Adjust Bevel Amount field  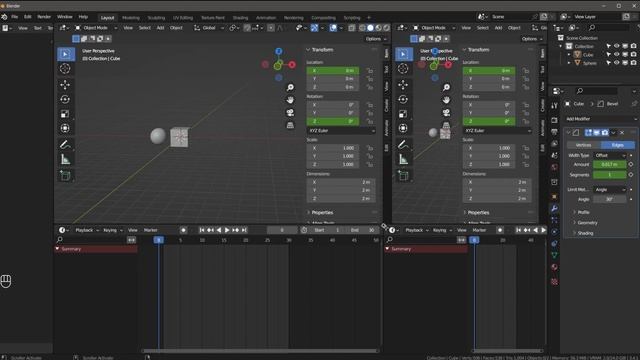click(x=609, y=164)
